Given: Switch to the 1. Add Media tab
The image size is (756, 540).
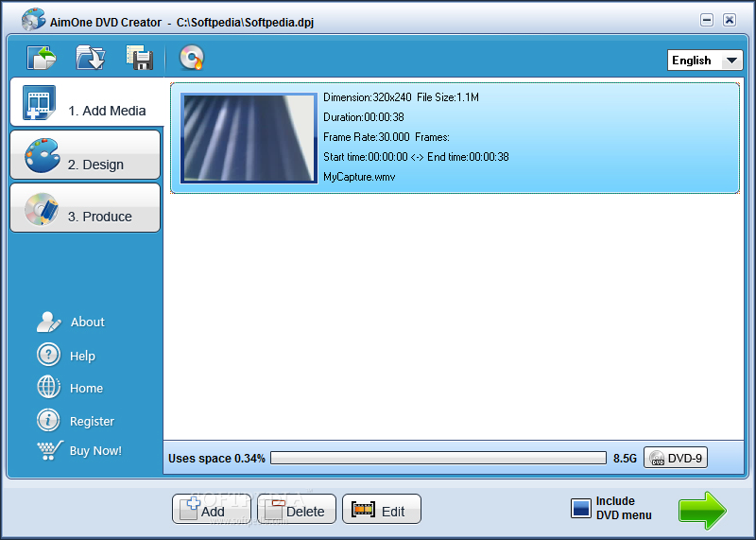Looking at the screenshot, I should (x=87, y=102).
